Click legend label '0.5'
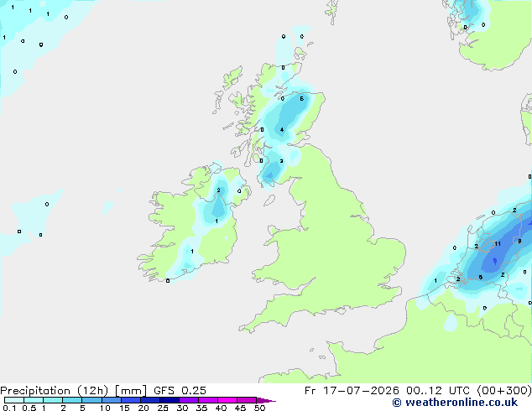The width and height of the screenshot is (532, 411). click(x=29, y=408)
